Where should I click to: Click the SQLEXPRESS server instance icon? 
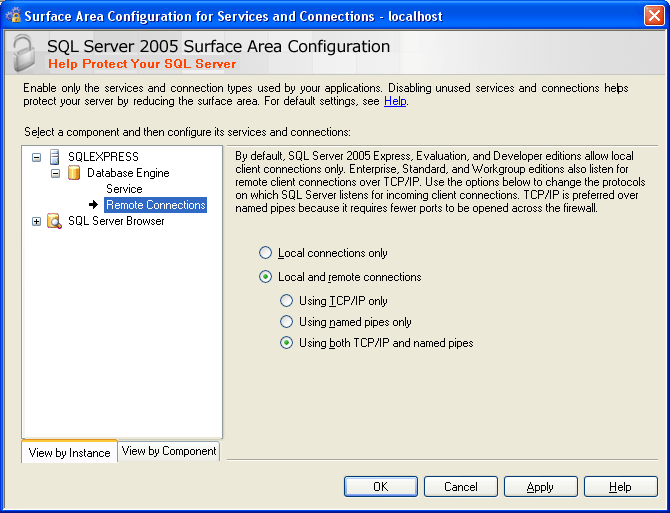[x=55, y=157]
